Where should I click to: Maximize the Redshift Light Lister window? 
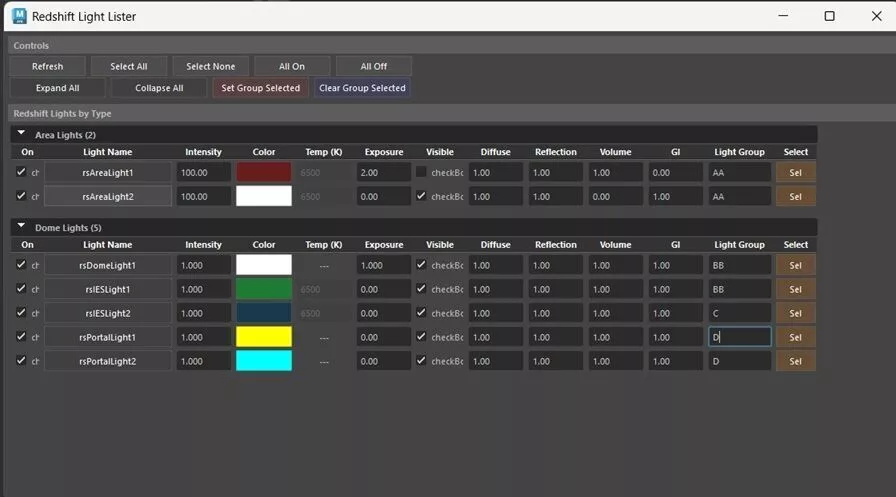(829, 16)
